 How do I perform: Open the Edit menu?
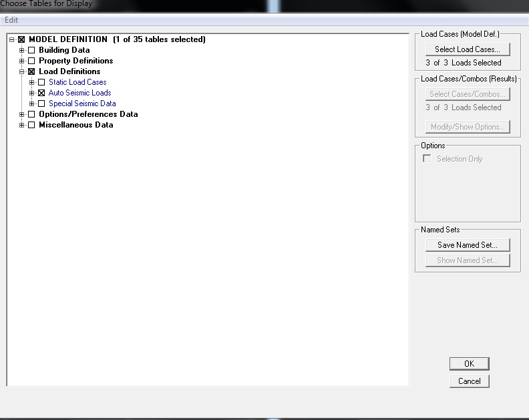click(x=11, y=20)
